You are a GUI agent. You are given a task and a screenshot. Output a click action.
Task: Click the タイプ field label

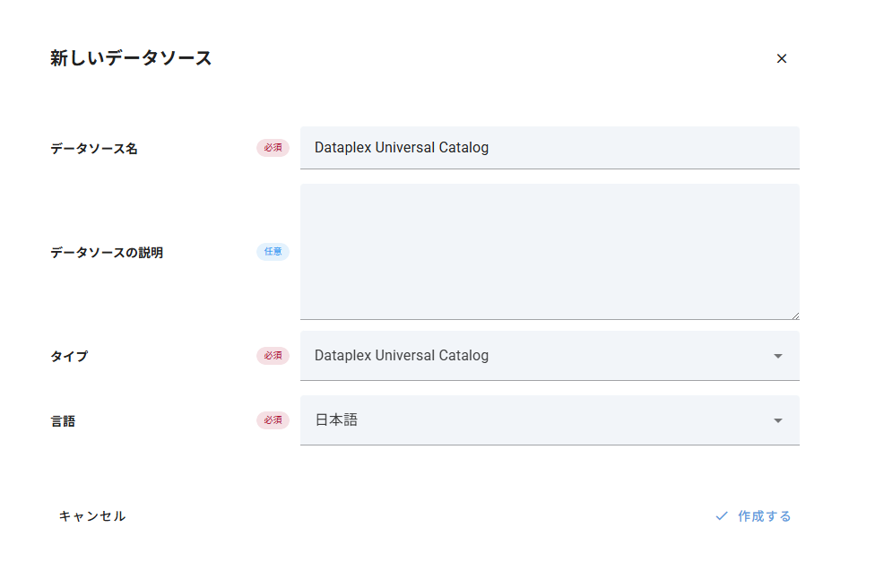69,357
